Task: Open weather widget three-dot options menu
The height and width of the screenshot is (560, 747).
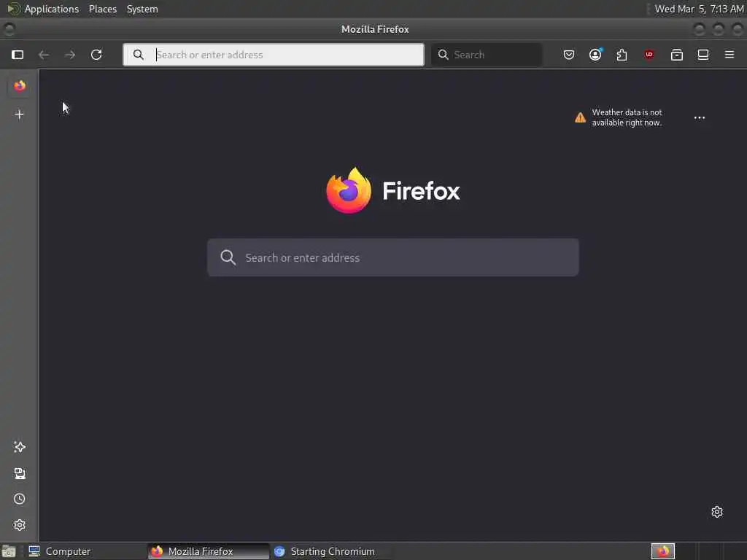Action: pyautogui.click(x=700, y=117)
